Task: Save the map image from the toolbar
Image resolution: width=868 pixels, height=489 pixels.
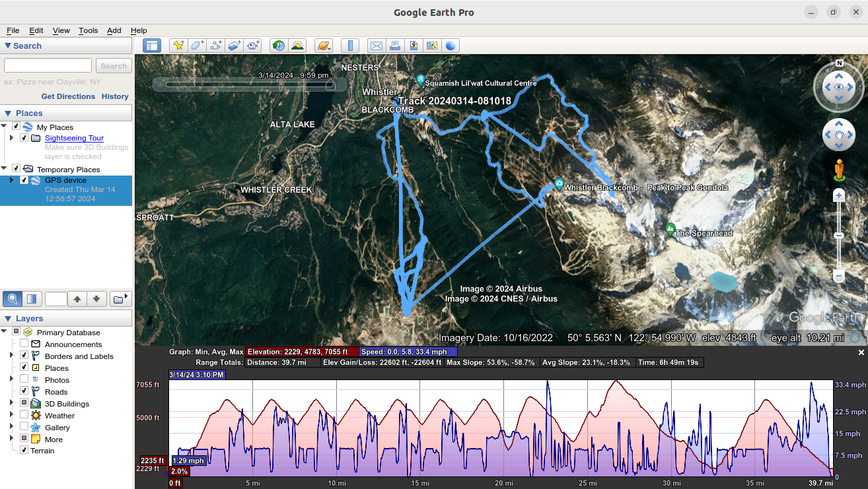Action: (x=414, y=46)
